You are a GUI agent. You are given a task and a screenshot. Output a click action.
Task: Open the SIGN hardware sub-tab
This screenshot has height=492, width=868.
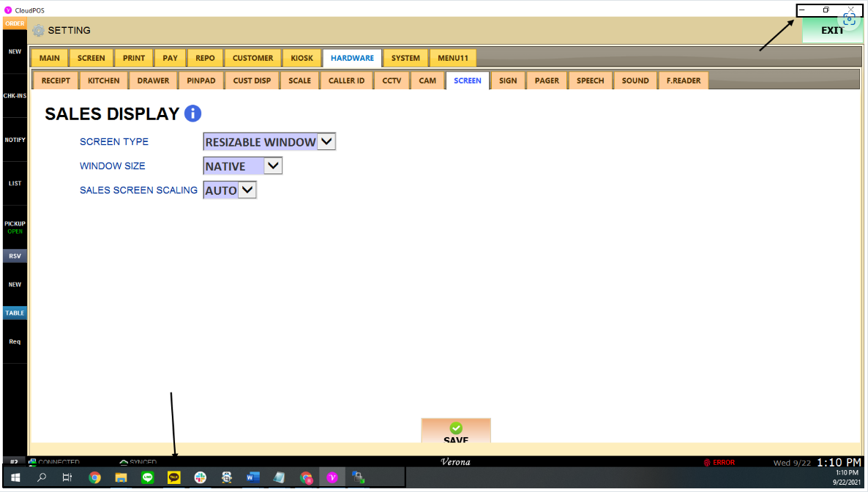click(x=508, y=81)
